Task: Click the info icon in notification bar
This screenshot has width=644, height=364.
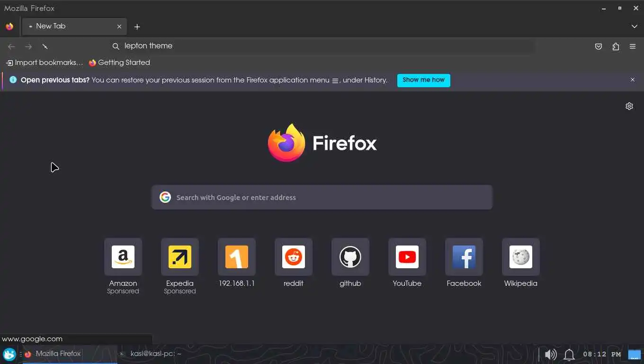Action: [13, 80]
